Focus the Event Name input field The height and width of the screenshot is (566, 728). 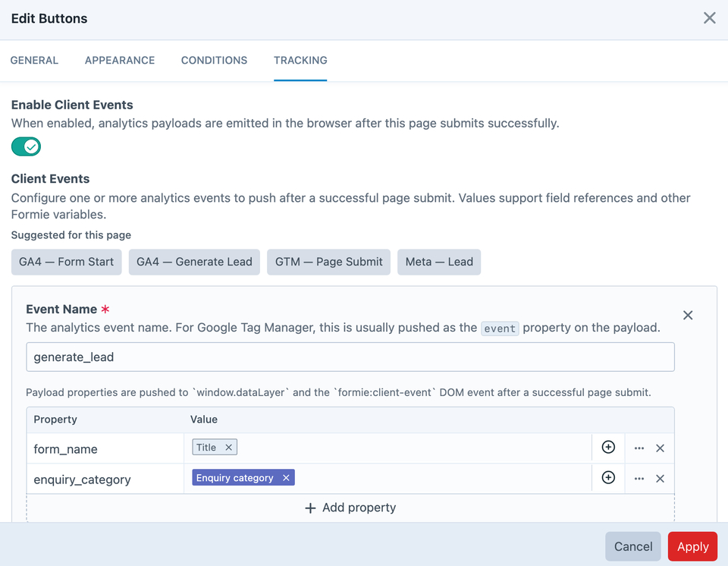tap(350, 357)
